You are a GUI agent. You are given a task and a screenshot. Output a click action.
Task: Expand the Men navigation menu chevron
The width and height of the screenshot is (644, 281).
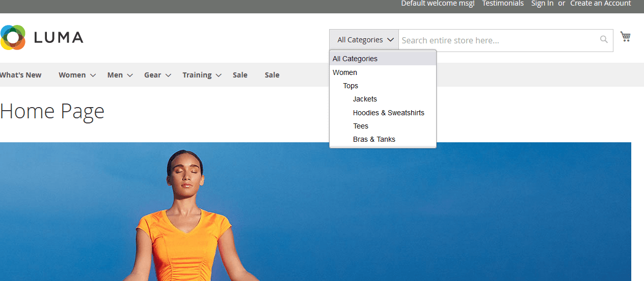coord(130,75)
